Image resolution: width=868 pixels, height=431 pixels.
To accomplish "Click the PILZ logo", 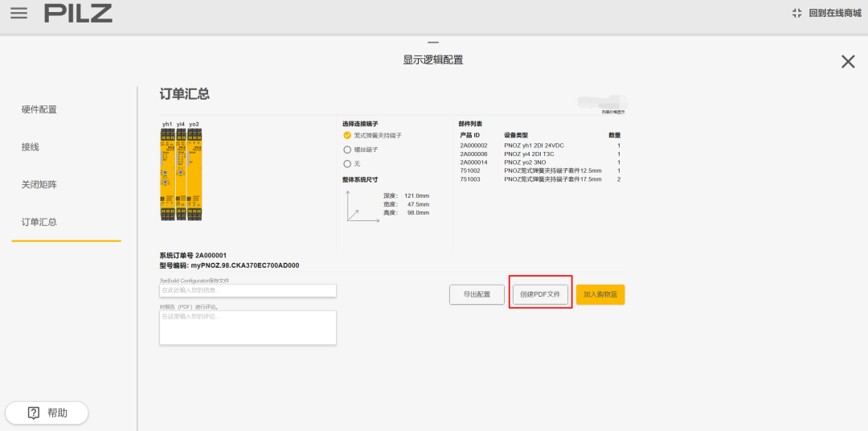I will tap(78, 14).
